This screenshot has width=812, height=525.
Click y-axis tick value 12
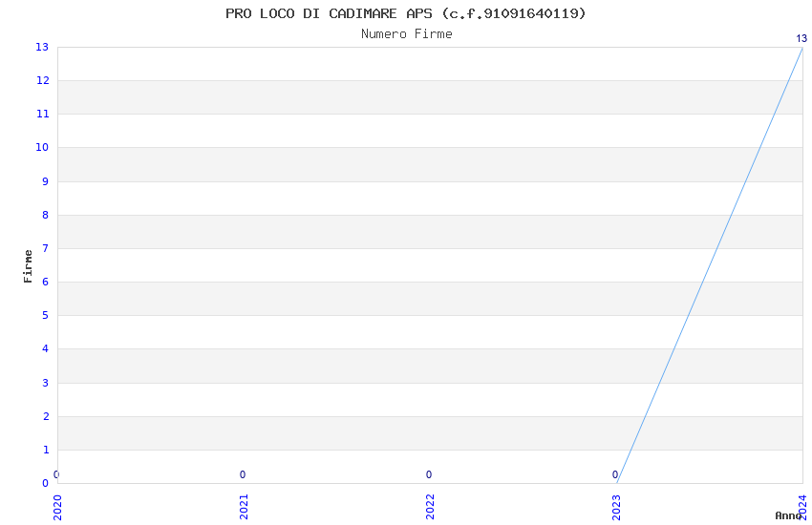(x=42, y=80)
